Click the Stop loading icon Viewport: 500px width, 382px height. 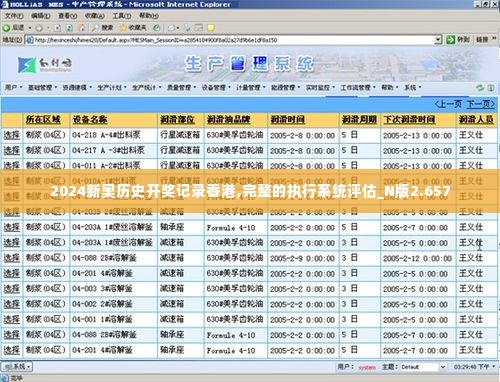pos(57,28)
